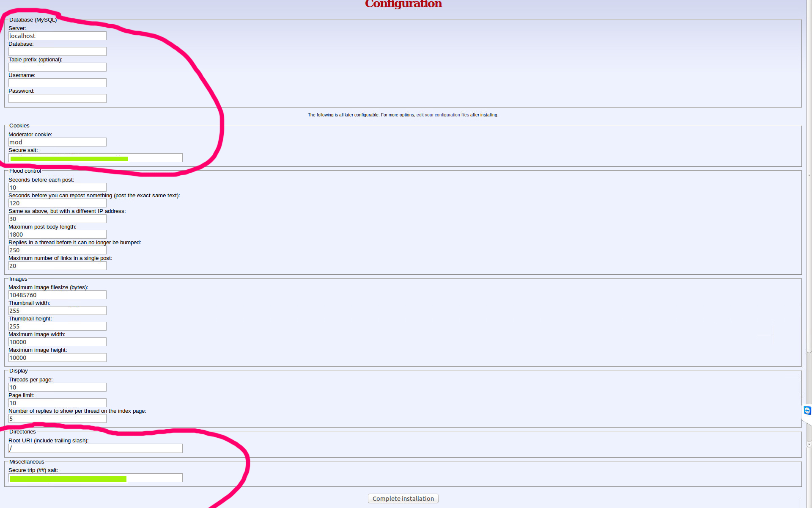Focus the Database name input field

click(58, 52)
